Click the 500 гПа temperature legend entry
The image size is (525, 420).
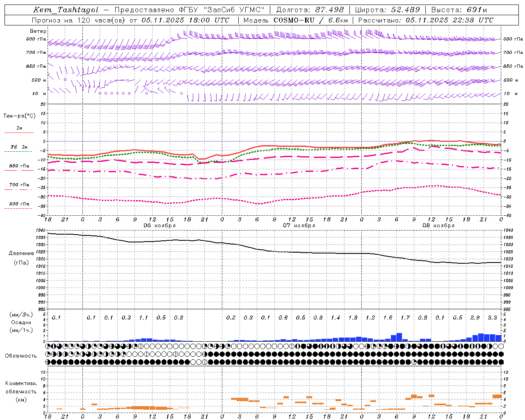(x=19, y=204)
